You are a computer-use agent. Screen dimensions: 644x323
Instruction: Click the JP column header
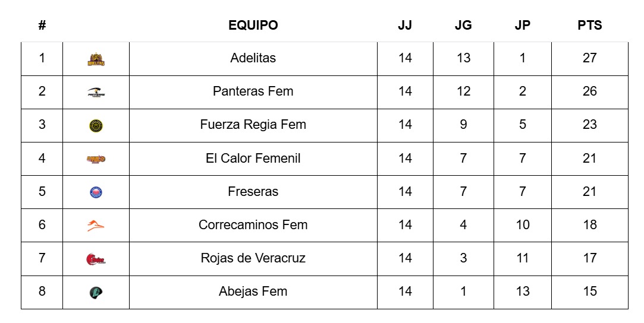point(523,26)
